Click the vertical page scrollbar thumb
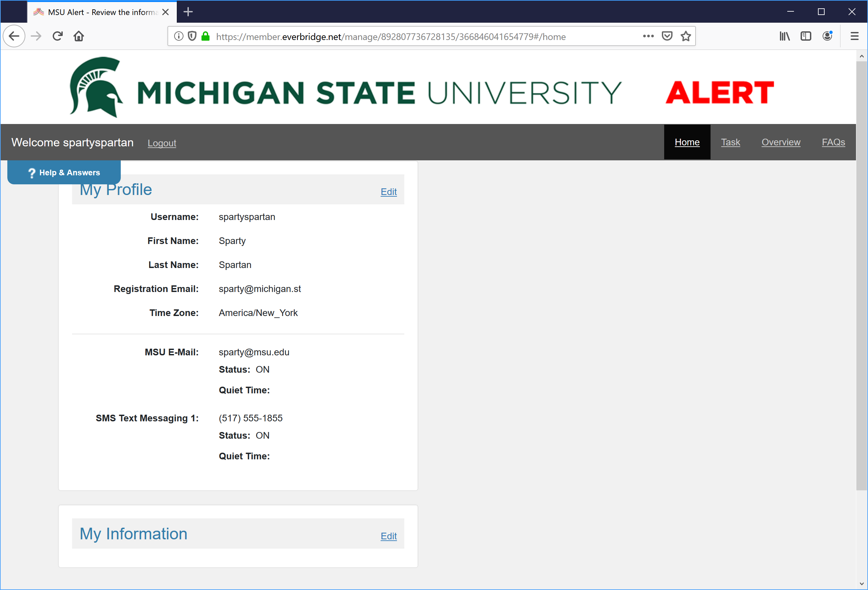Viewport: 868px width, 590px height. click(x=862, y=275)
